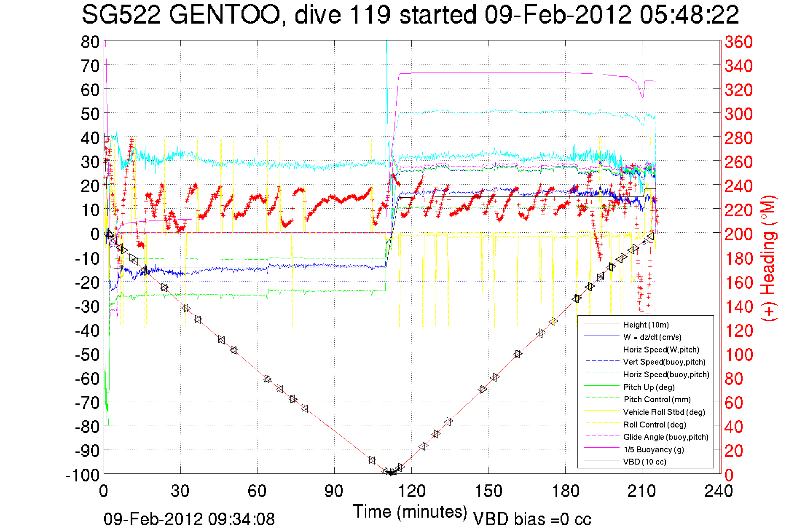The image size is (797, 532).
Task: Select 'Vehicle Roll Stbd (deg)' legend entry
Action: (664, 412)
